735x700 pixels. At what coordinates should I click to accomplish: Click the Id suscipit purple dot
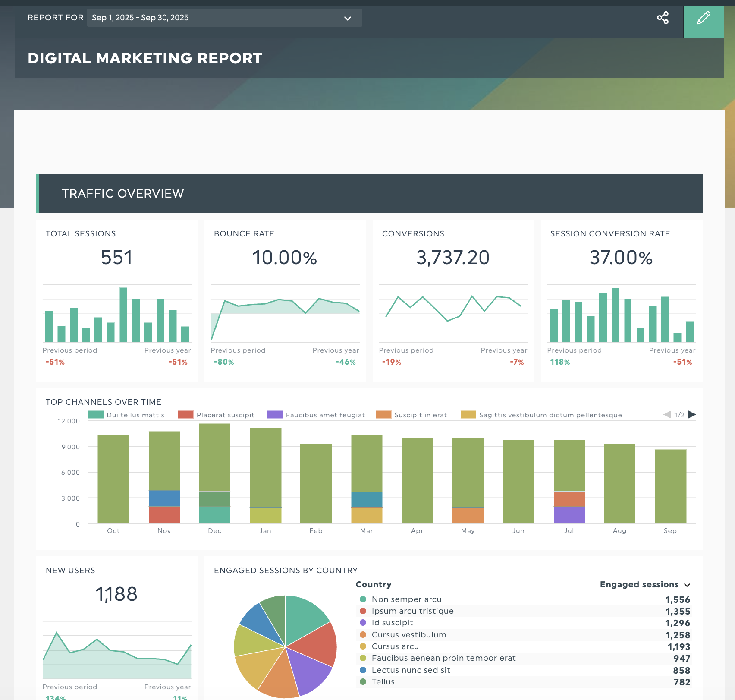point(363,623)
